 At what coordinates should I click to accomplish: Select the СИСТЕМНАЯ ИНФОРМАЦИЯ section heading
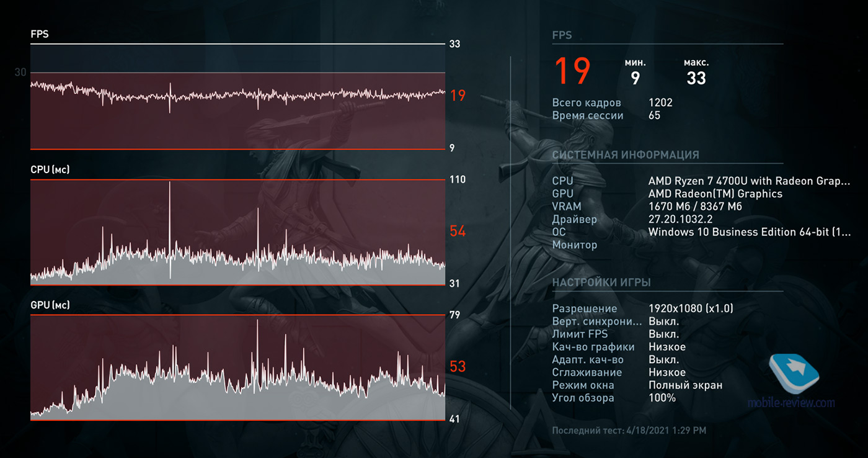[626, 155]
